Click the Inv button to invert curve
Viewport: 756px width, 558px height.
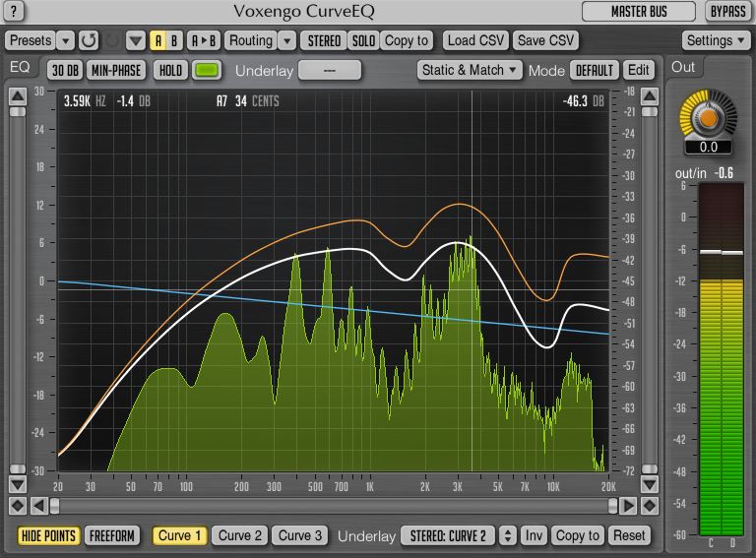point(534,535)
